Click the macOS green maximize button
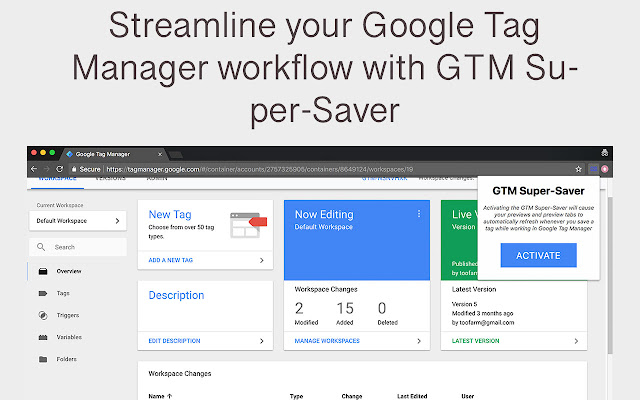The width and height of the screenshot is (640, 400). 52,153
